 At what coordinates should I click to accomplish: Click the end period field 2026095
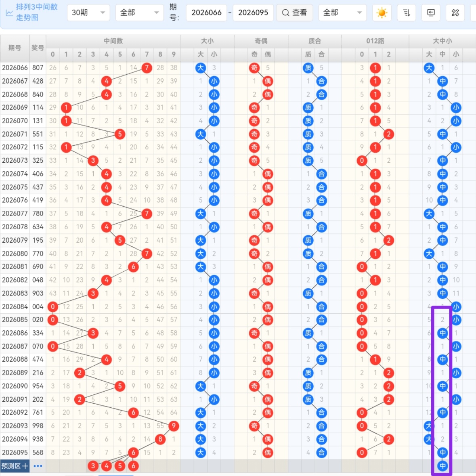[x=253, y=13]
